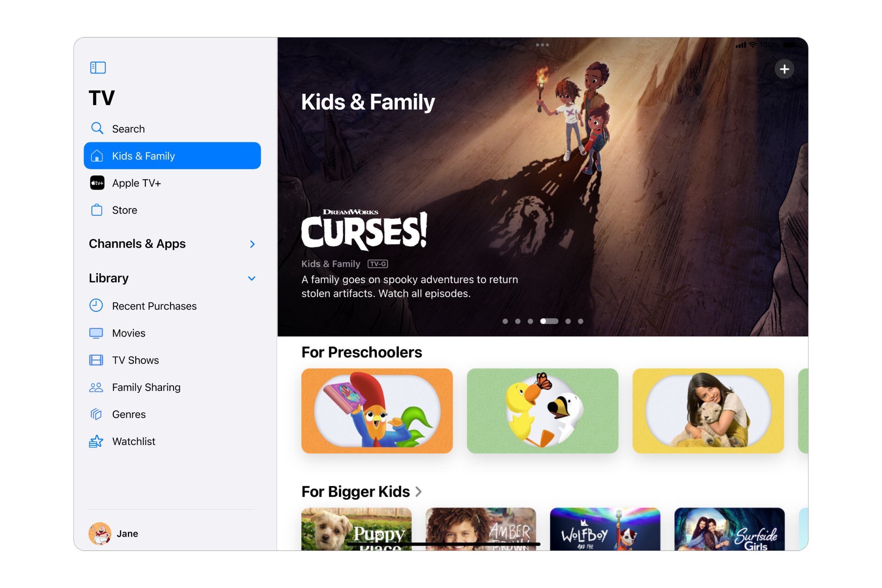The height and width of the screenshot is (588, 882).
Task: Select the Kids & Family house icon
Action: click(x=97, y=155)
